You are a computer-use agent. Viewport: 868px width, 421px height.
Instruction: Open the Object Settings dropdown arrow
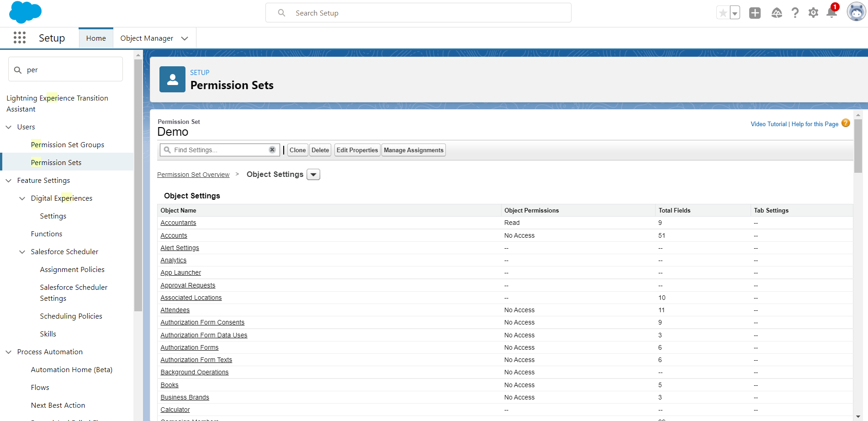tap(313, 175)
